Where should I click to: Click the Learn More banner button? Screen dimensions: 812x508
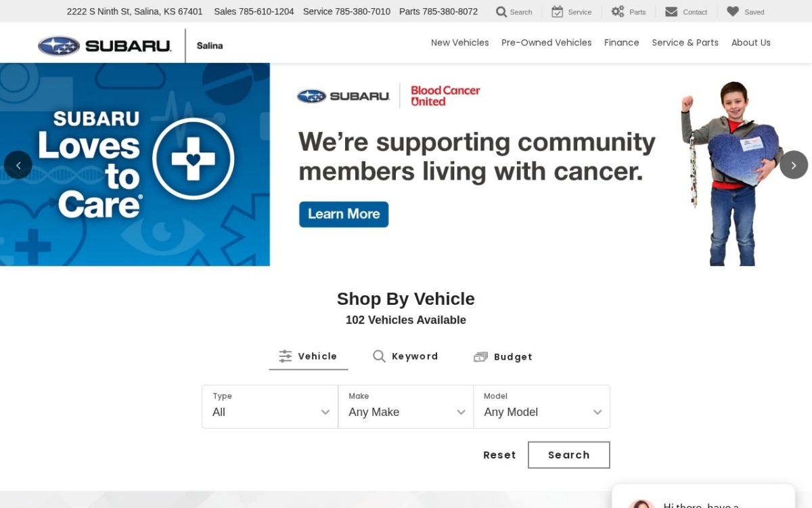[x=344, y=214]
